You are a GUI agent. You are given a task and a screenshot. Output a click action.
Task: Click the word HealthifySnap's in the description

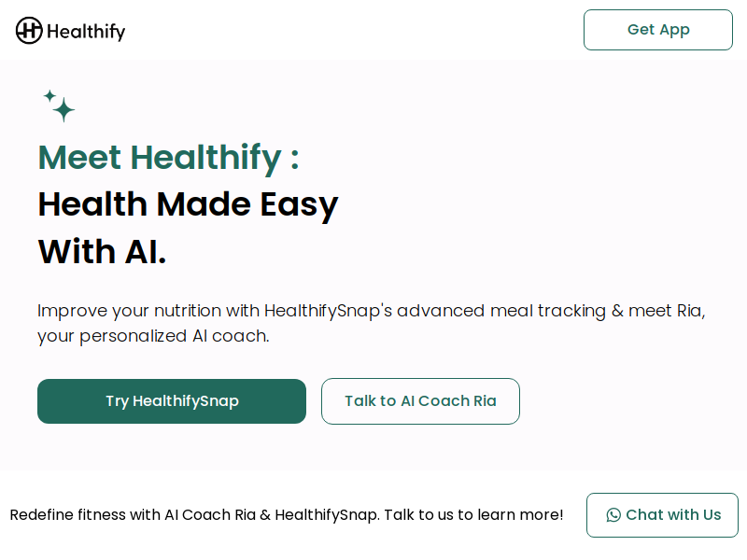coord(329,311)
